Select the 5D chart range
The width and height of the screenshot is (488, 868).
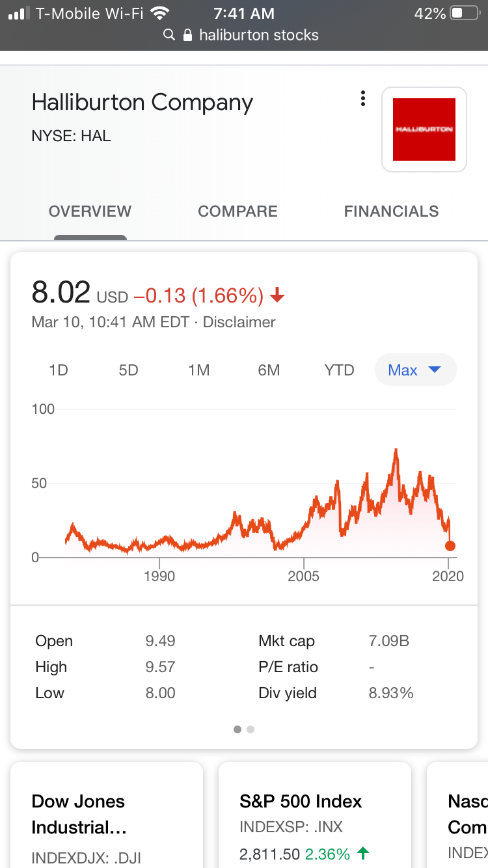(x=128, y=370)
